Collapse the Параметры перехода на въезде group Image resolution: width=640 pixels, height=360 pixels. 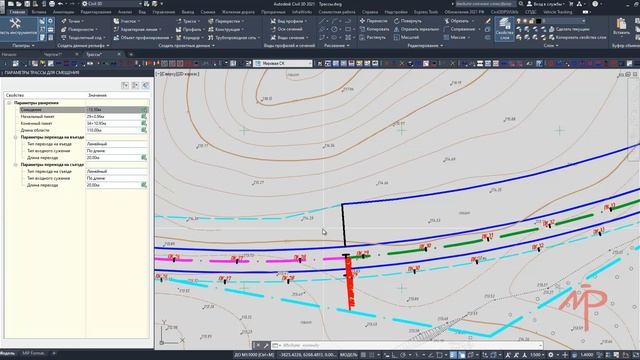16,137
